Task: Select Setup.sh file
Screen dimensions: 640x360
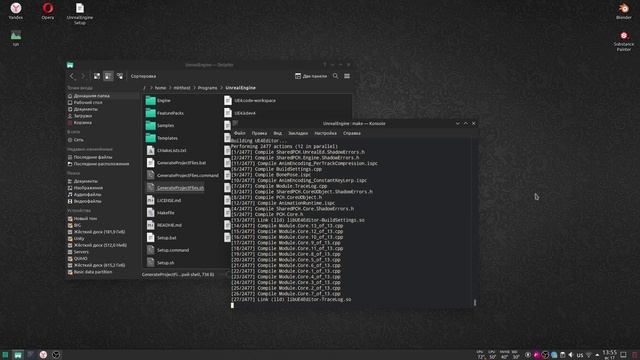Action: [160, 262]
